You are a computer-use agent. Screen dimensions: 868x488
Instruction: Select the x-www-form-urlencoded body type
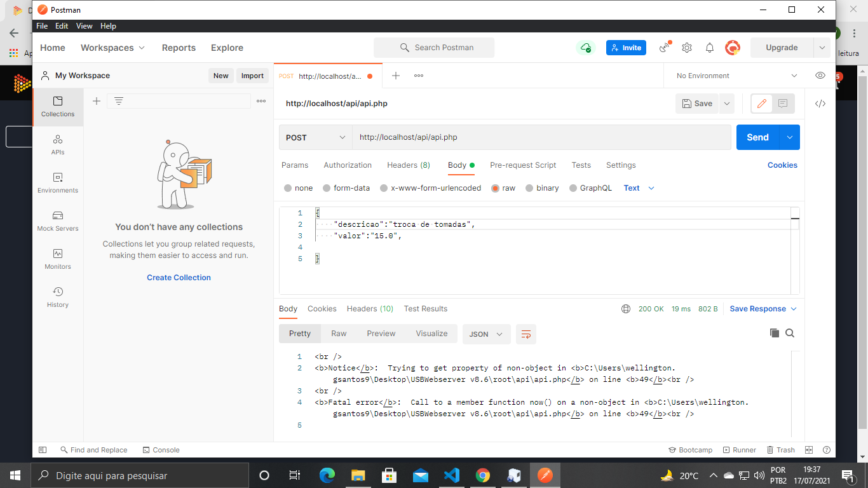click(x=431, y=188)
